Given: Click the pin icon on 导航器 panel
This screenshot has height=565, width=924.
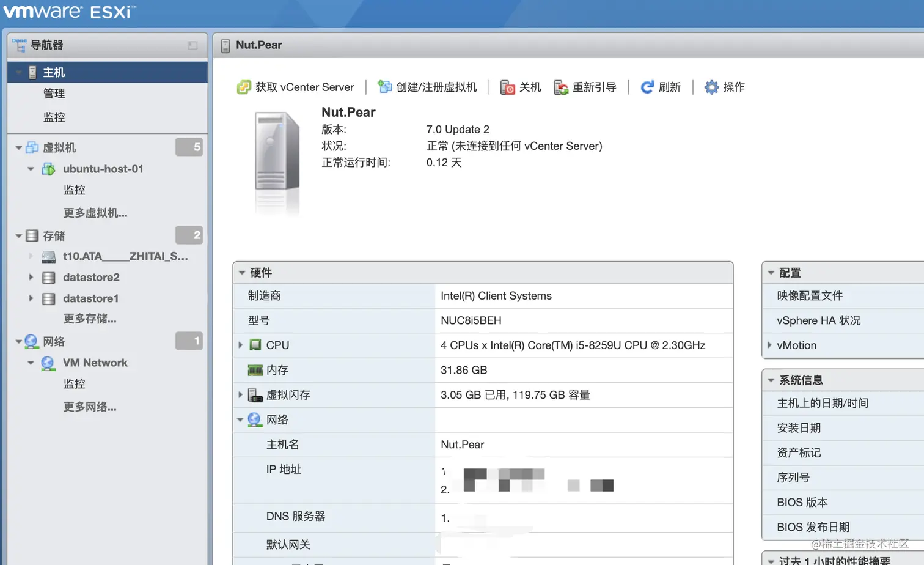Looking at the screenshot, I should (x=193, y=45).
